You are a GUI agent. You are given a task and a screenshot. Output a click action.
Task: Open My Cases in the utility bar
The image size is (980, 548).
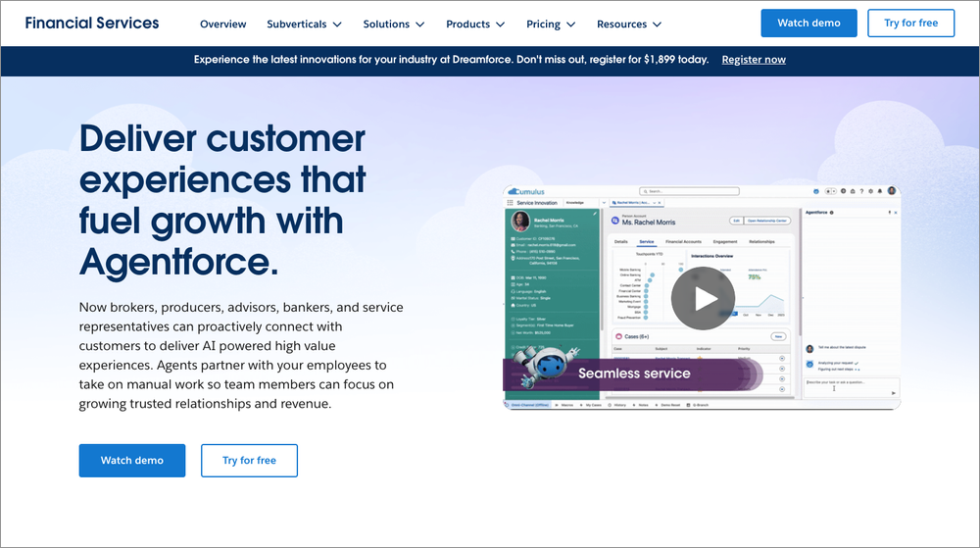pyautogui.click(x=591, y=405)
